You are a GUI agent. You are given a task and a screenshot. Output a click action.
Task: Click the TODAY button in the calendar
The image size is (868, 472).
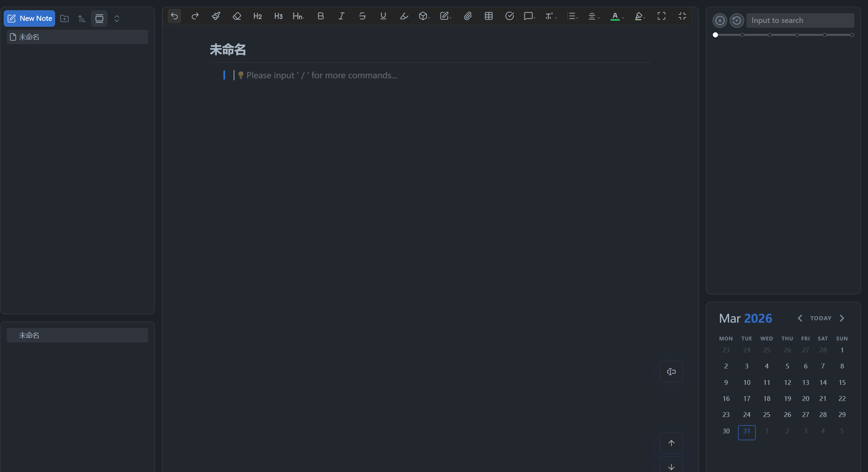coord(820,318)
